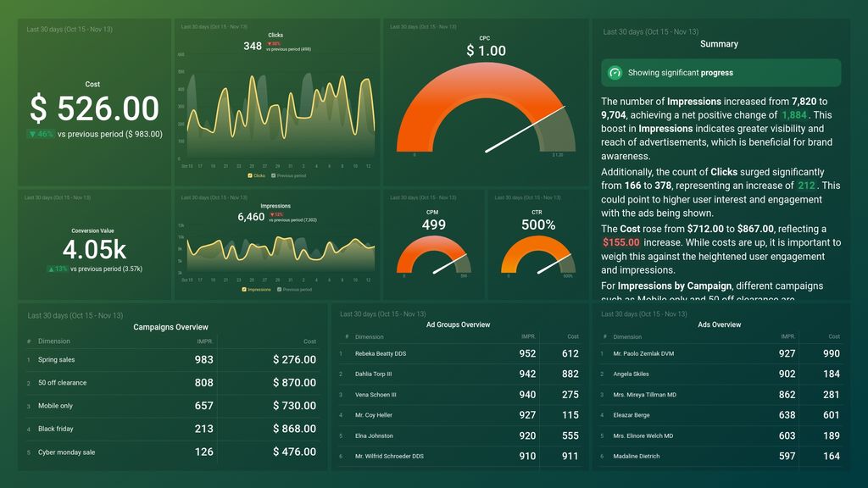Image resolution: width=868 pixels, height=488 pixels.
Task: Toggle the Clicks legend checkbox in Clicks chart
Action: pyautogui.click(x=250, y=175)
